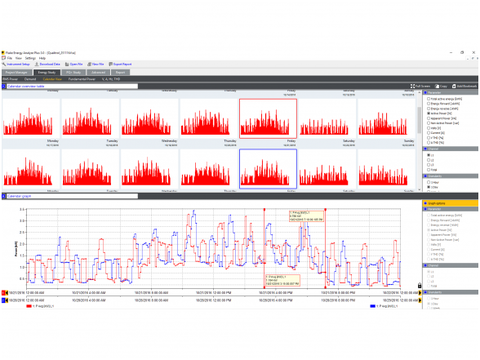Click the Calendar graph title field

72,196
